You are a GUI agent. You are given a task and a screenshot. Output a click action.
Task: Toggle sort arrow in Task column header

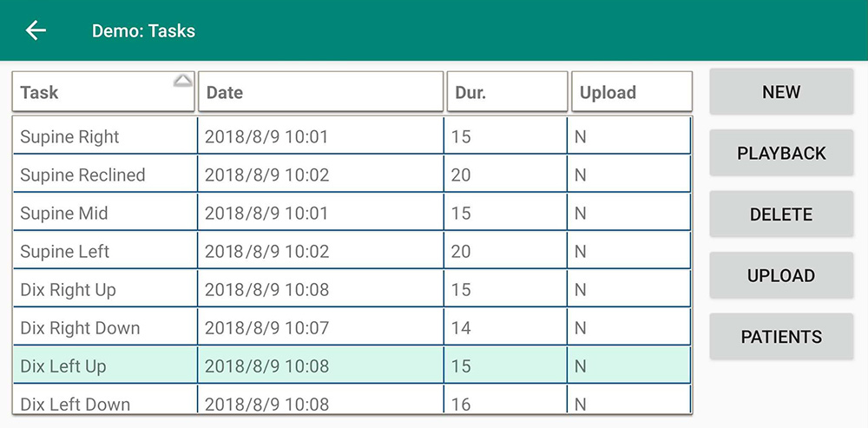[182, 82]
